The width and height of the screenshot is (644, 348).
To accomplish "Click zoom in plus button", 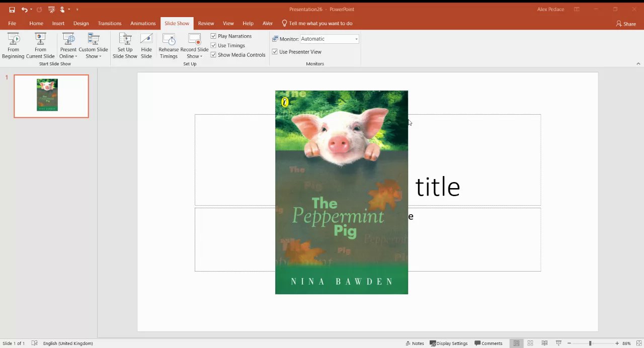I will point(617,343).
